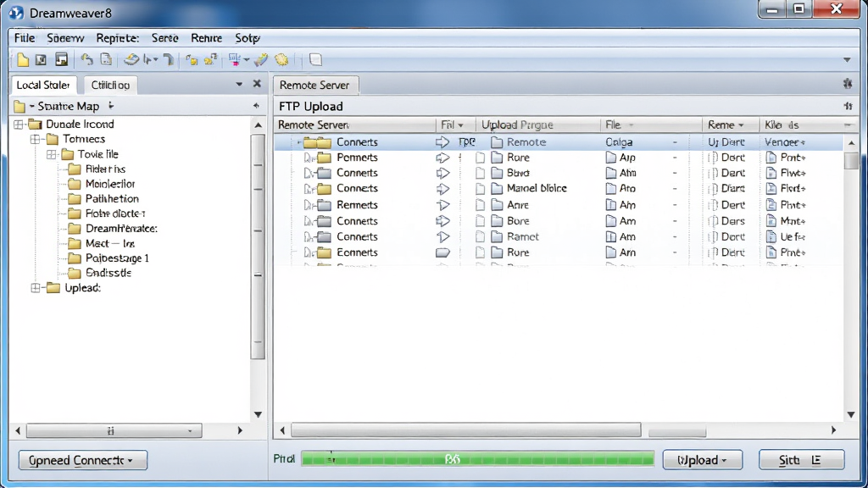Screen dimensions: 868x488
Task: Open the Reme column header dropdown
Action: [x=741, y=125]
